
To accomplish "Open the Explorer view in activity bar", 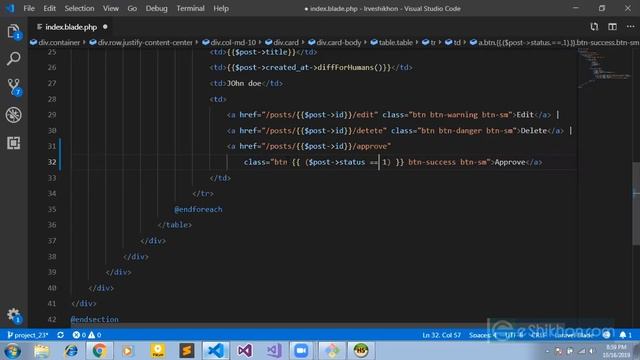I will [13, 31].
